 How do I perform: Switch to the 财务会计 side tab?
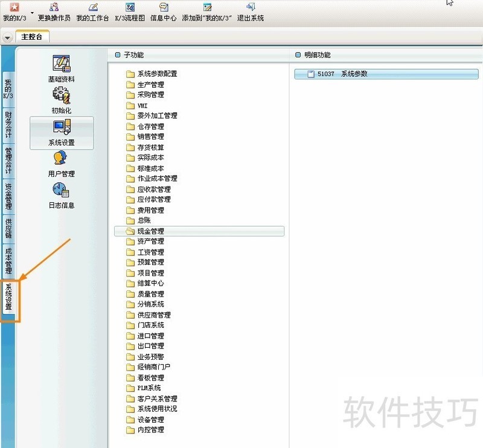tap(8, 124)
